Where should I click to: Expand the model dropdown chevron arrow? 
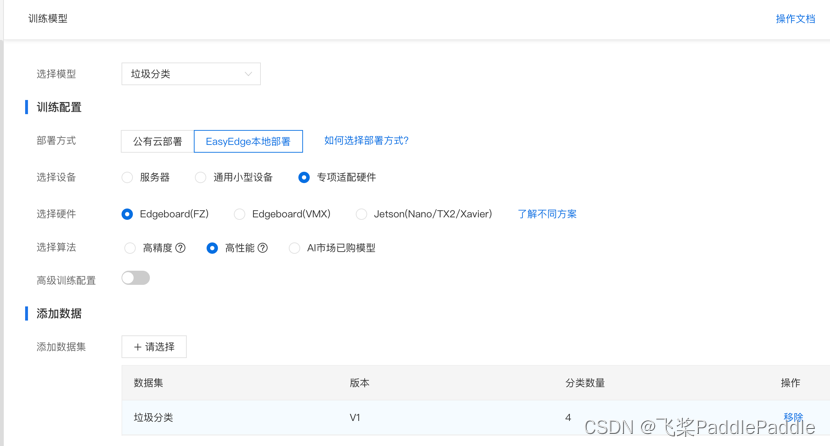248,74
